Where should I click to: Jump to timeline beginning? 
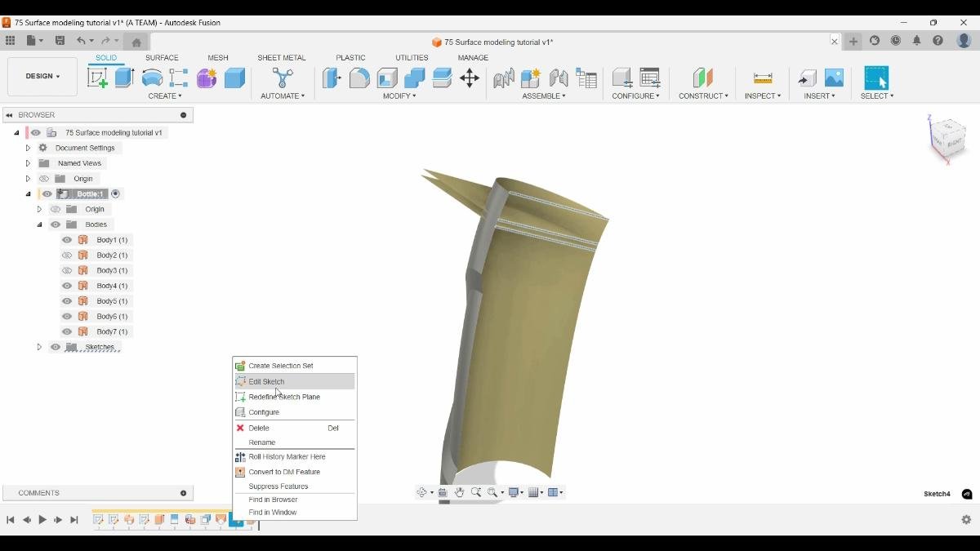[x=11, y=520]
